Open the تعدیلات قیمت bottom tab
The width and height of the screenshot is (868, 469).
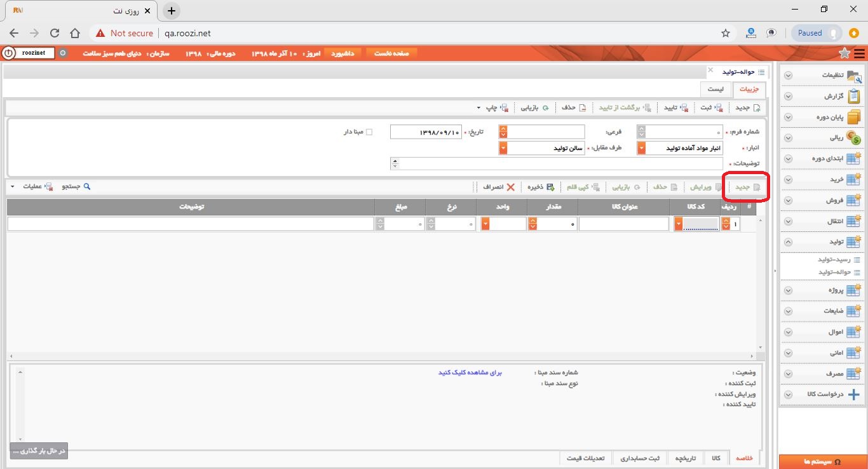(586, 458)
